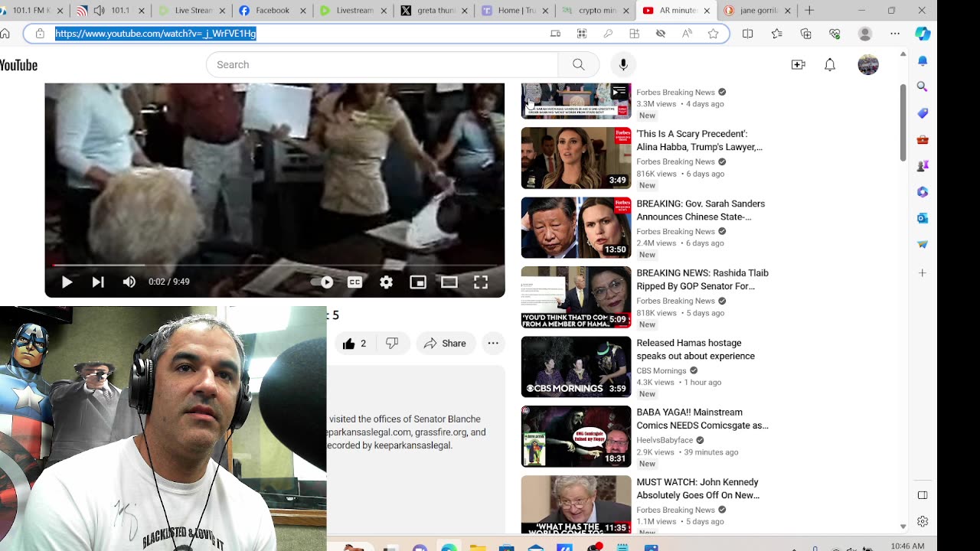
Task: Like the video with thumbs up
Action: pos(354,344)
